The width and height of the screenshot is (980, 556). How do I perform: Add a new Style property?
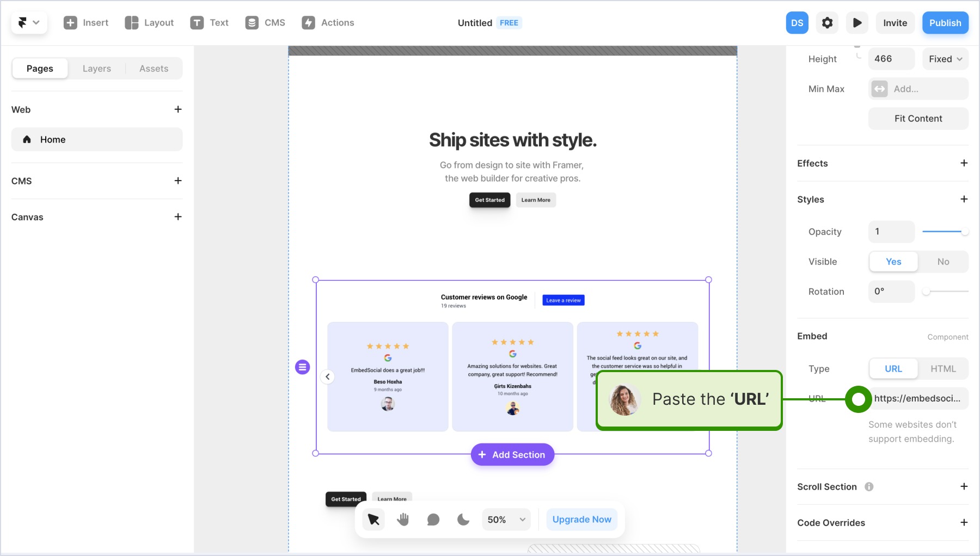click(964, 199)
